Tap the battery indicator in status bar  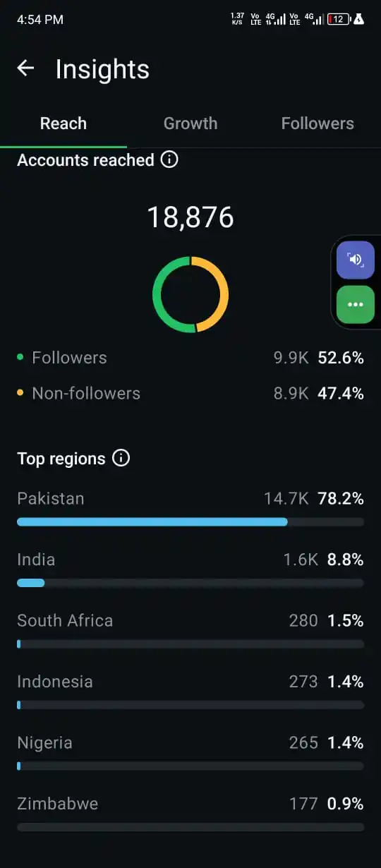(x=339, y=19)
